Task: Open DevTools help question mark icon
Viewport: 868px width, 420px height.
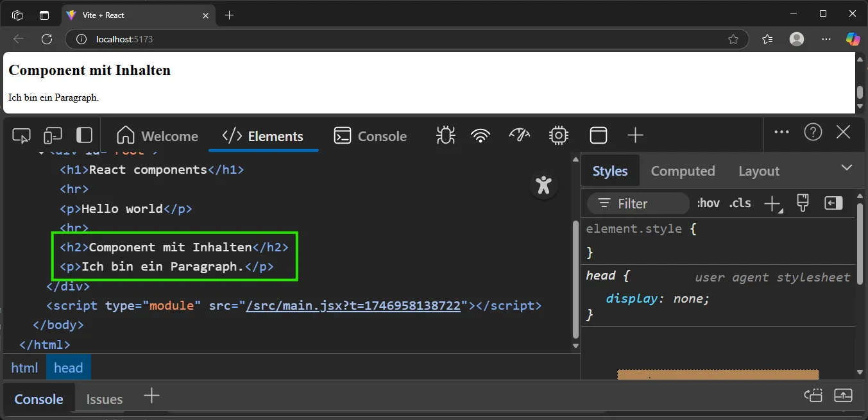Action: pos(813,132)
